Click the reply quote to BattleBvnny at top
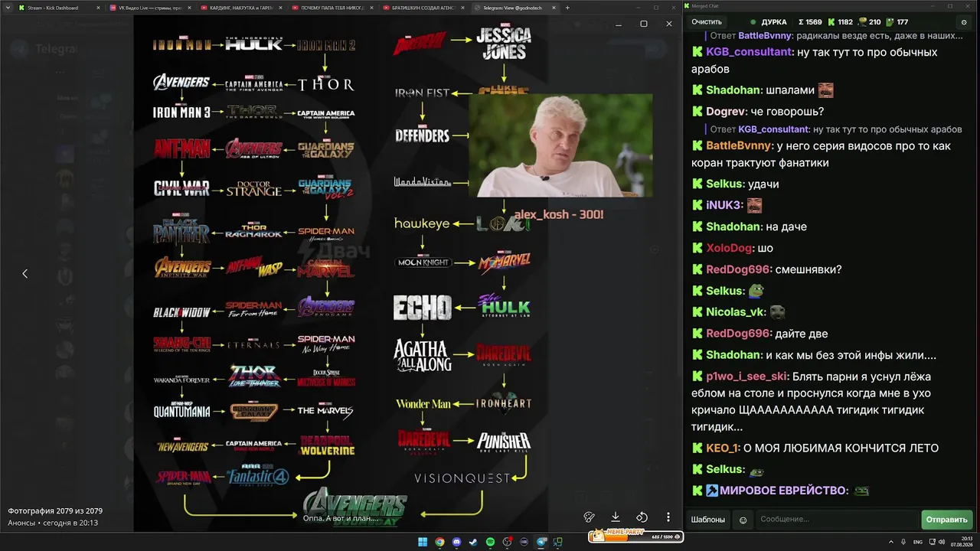The height and width of the screenshot is (551, 980). pyautogui.click(x=836, y=36)
